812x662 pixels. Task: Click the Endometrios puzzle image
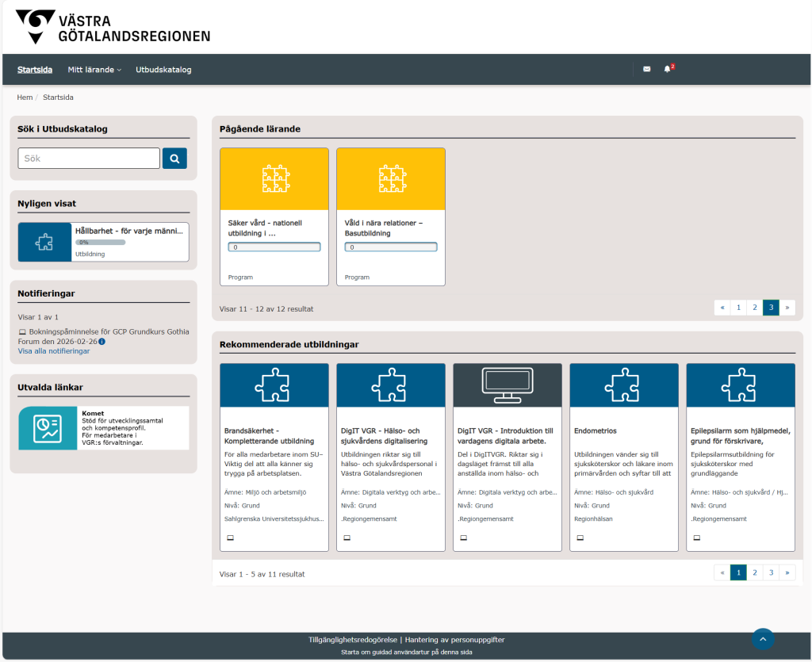coord(624,385)
